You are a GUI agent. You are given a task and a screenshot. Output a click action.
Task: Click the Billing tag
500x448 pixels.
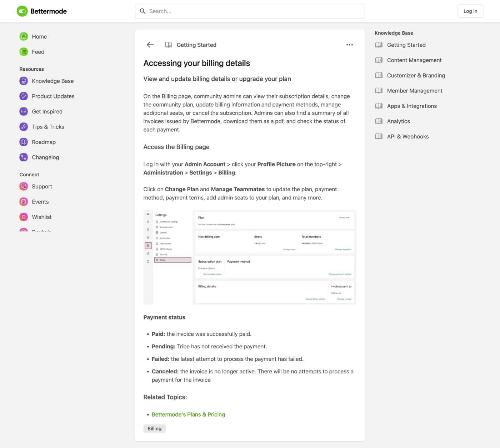[155, 429]
